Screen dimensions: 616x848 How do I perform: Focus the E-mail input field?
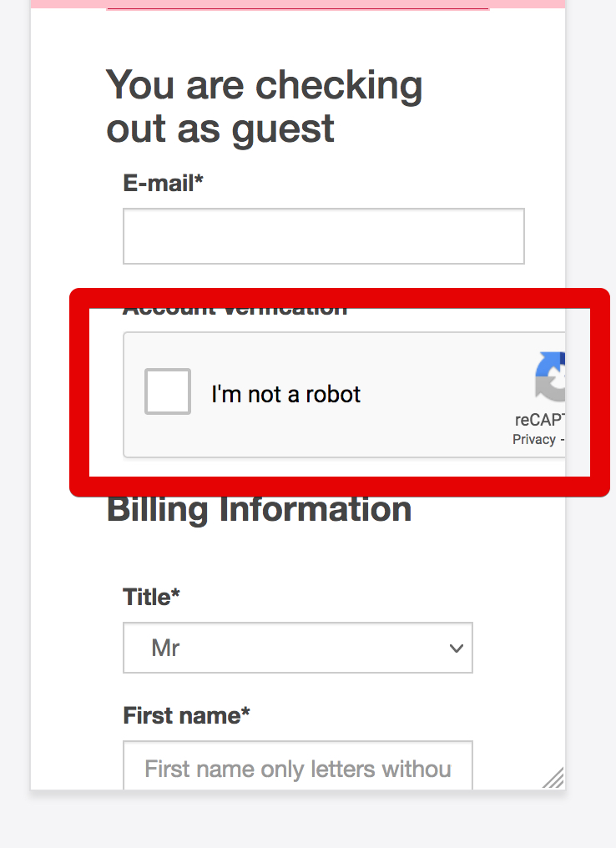click(323, 236)
